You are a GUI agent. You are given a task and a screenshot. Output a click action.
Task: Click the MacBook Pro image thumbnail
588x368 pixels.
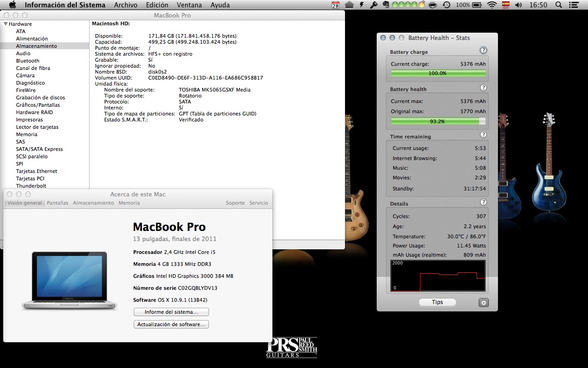(69, 280)
